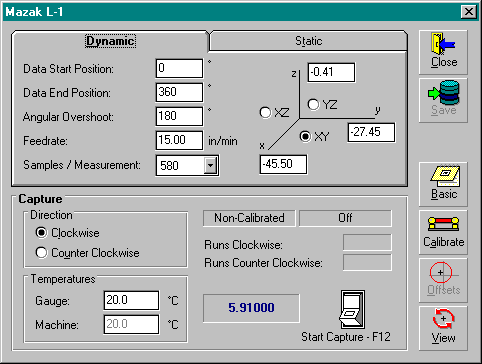
Task: Select the YZ plane radio button
Action: [x=313, y=104]
